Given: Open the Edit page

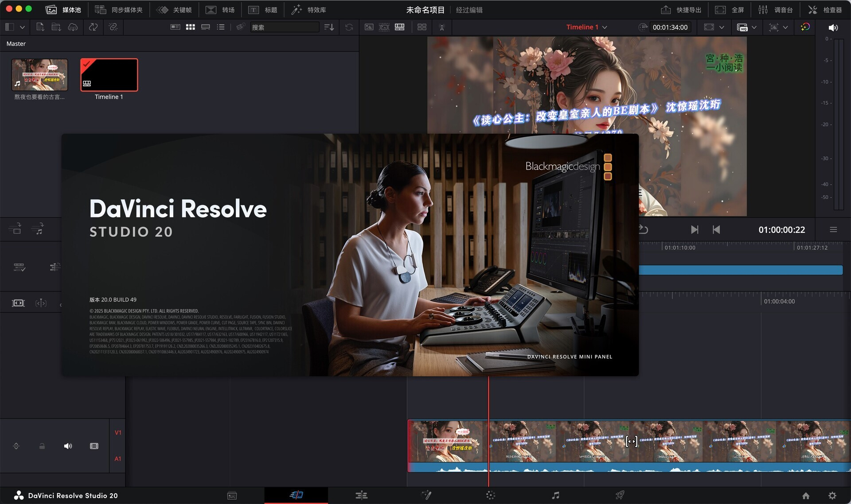Looking at the screenshot, I should pos(361,496).
